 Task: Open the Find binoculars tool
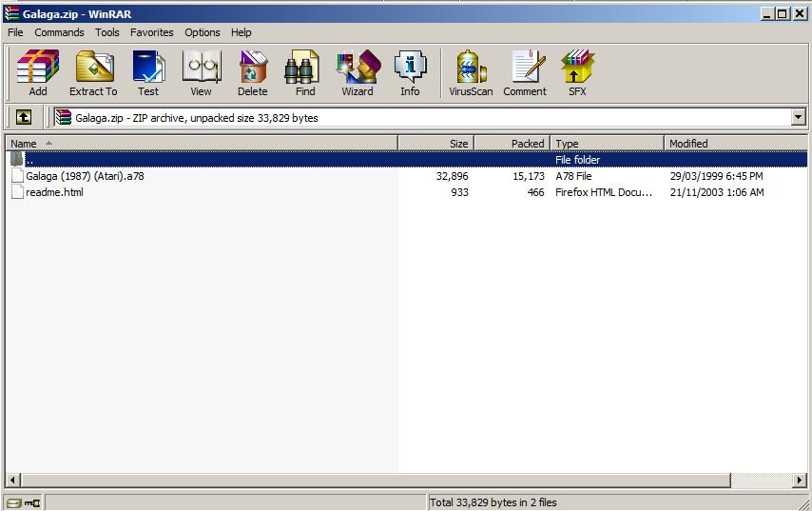304,73
